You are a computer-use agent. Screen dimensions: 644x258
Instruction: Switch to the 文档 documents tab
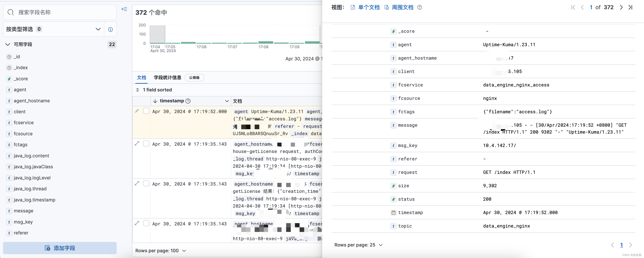point(142,77)
